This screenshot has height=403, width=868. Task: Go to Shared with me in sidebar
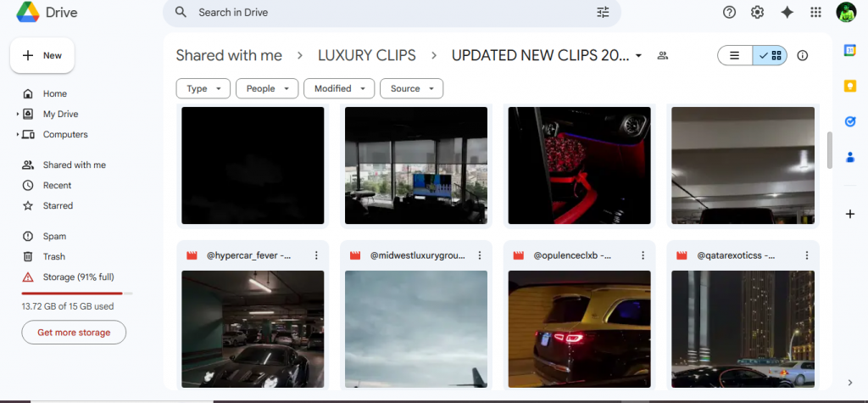(x=74, y=165)
